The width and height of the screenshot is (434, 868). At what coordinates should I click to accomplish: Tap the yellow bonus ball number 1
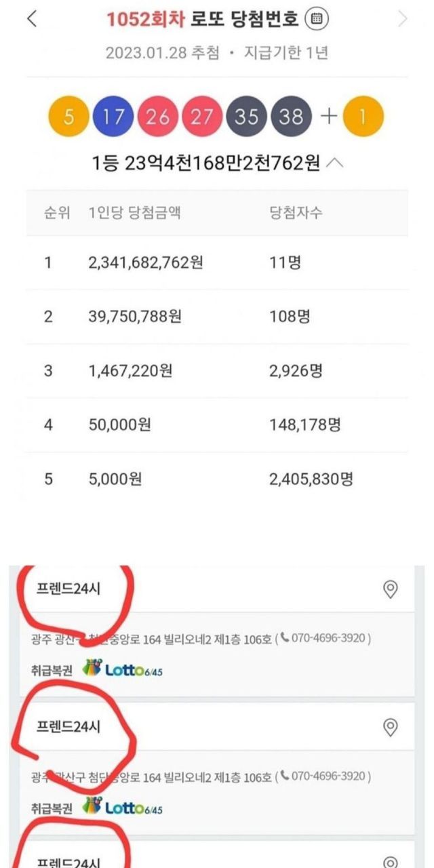point(363,117)
